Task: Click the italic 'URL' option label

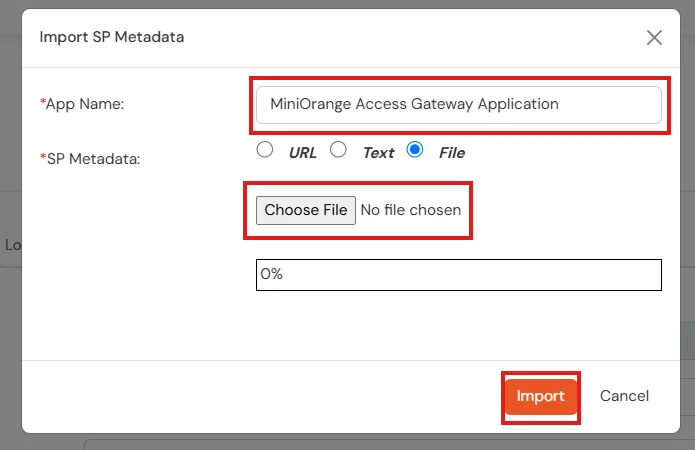Action: click(x=302, y=153)
